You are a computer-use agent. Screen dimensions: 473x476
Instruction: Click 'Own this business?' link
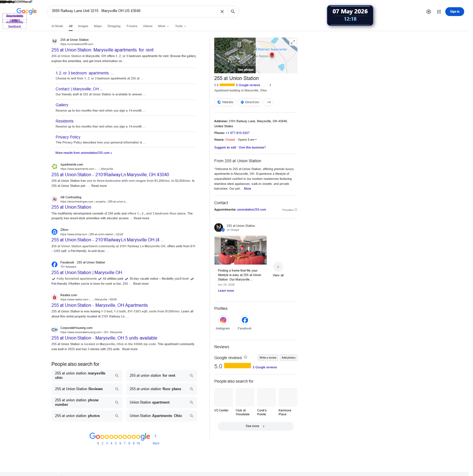[x=252, y=148]
